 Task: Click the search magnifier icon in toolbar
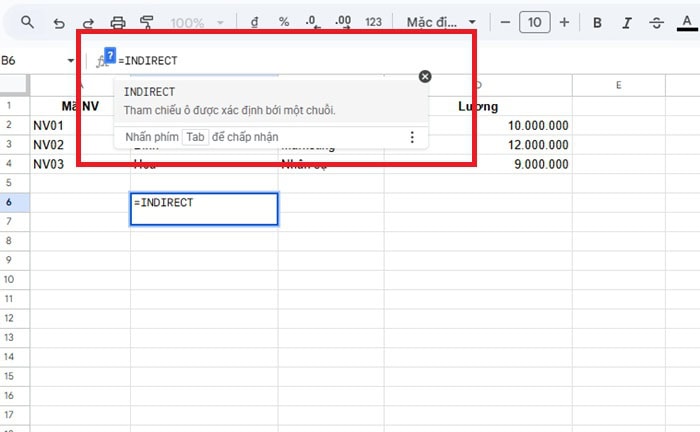[x=28, y=22]
